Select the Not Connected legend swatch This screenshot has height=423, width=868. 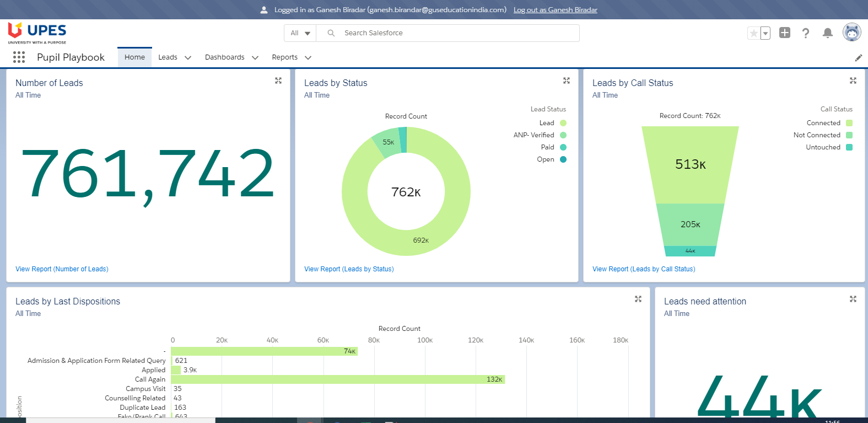pos(849,135)
